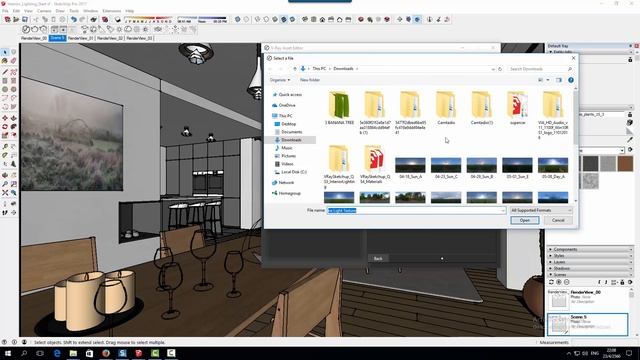Expand the Components tray panel

point(589,249)
